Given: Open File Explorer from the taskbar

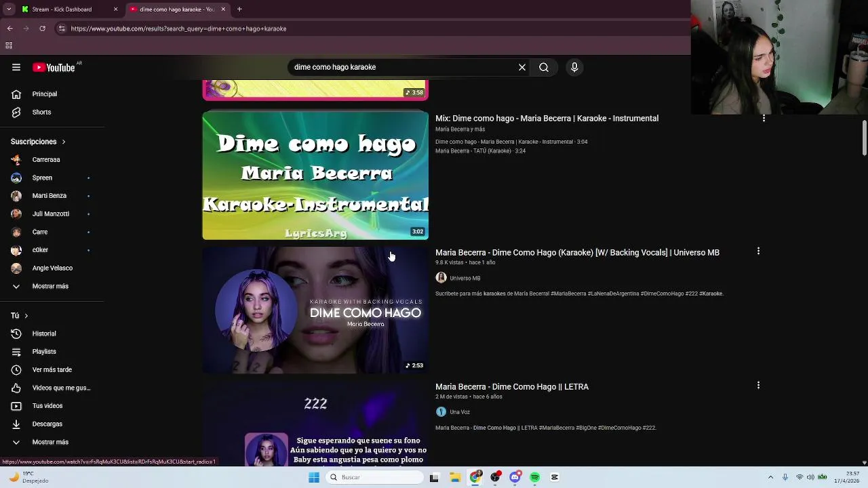Looking at the screenshot, I should pyautogui.click(x=455, y=477).
